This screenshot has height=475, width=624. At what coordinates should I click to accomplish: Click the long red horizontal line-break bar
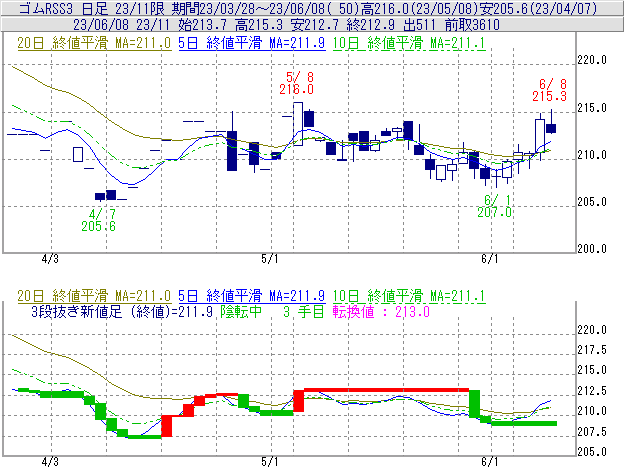pos(386,390)
